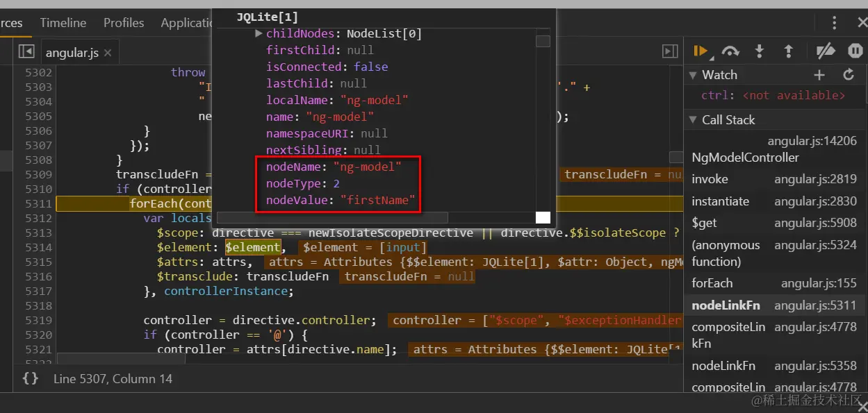Open angular.js:14206 source link
868x413 pixels.
[812, 142]
